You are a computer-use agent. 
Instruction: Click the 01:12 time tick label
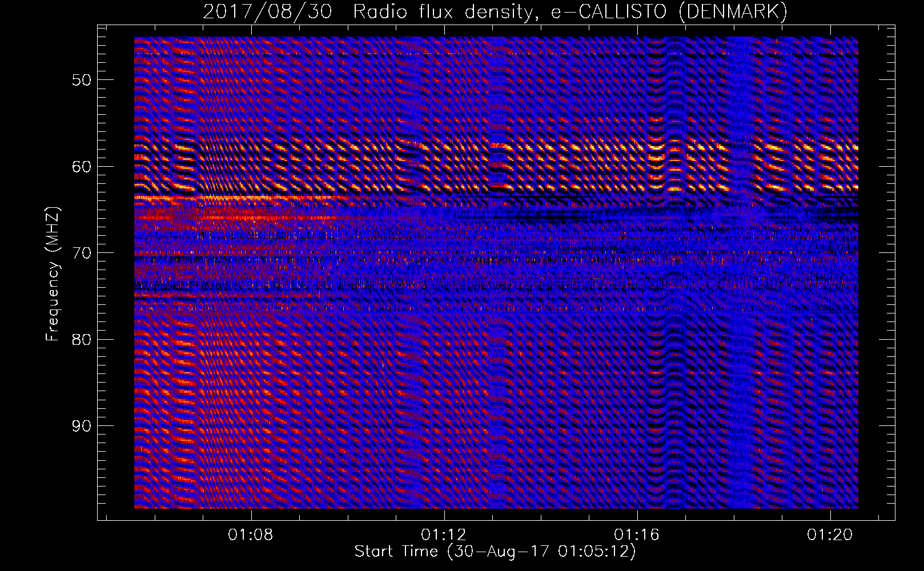coord(444,534)
